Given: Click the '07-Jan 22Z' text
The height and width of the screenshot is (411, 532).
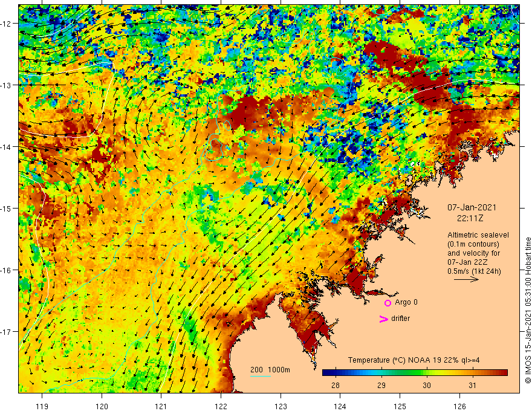Looking at the screenshot, I should (469, 262).
